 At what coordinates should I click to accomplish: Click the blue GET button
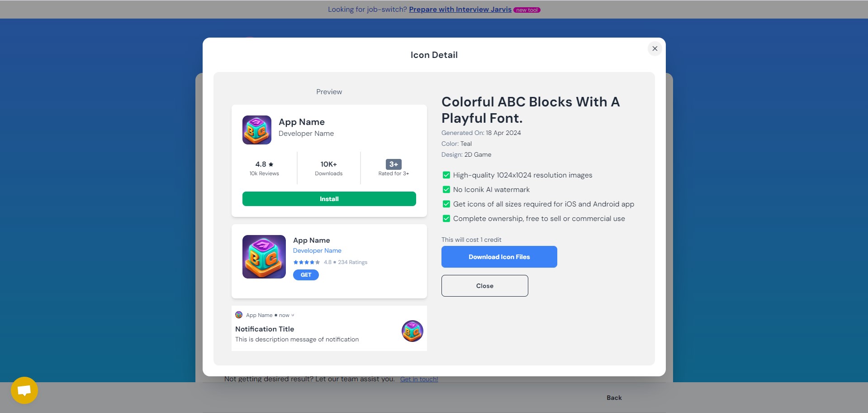coord(306,275)
